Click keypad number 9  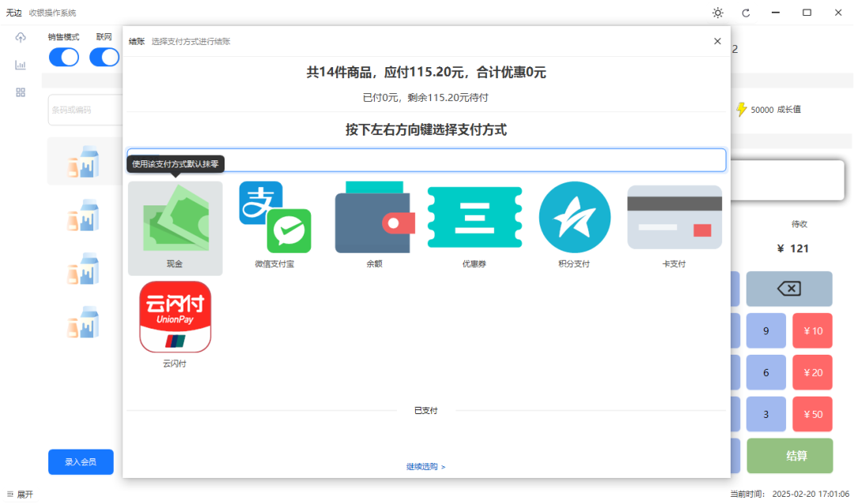tap(765, 331)
